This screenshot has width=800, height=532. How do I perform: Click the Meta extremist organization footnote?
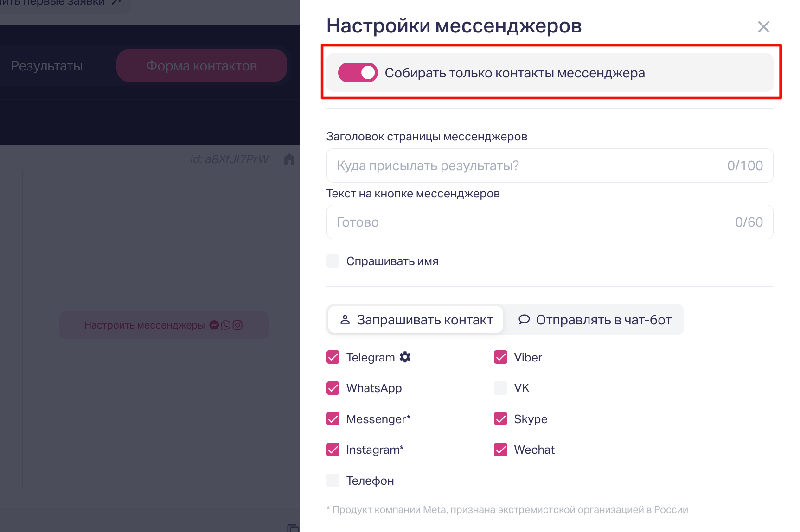click(x=507, y=510)
